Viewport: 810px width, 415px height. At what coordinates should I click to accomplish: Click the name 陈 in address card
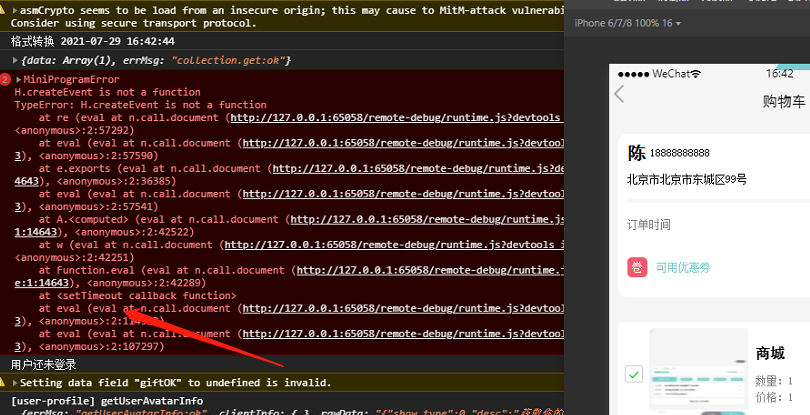636,153
